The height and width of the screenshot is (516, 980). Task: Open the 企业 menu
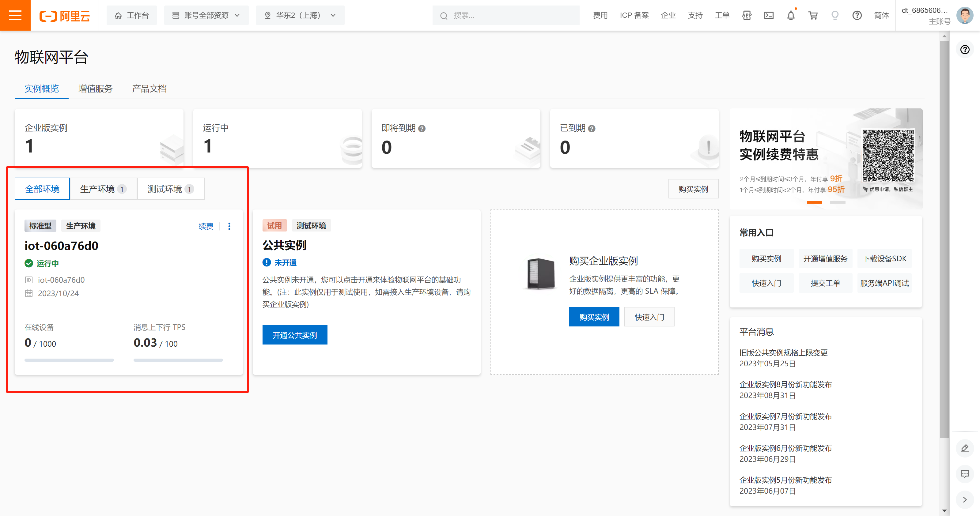pyautogui.click(x=668, y=15)
